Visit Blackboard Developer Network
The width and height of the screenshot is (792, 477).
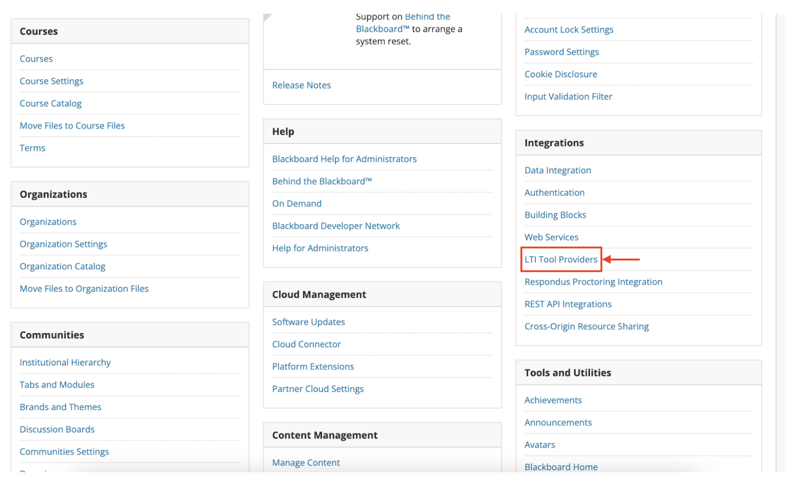pos(335,225)
